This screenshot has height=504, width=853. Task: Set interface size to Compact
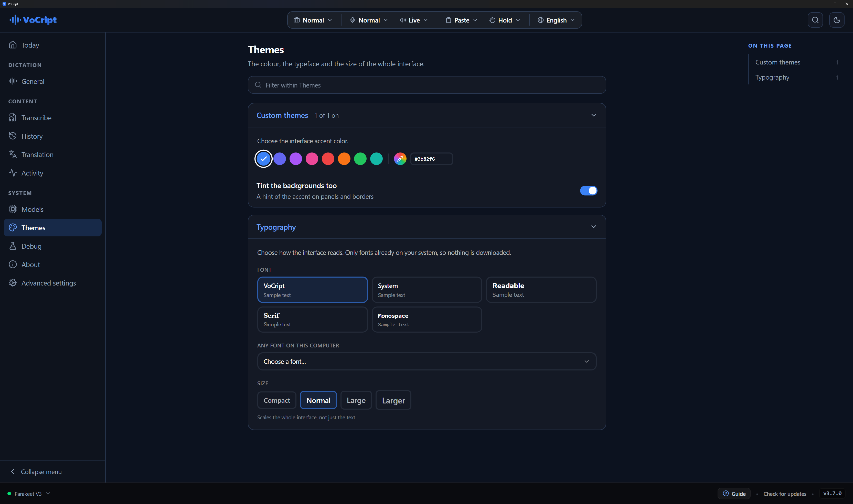click(x=277, y=400)
